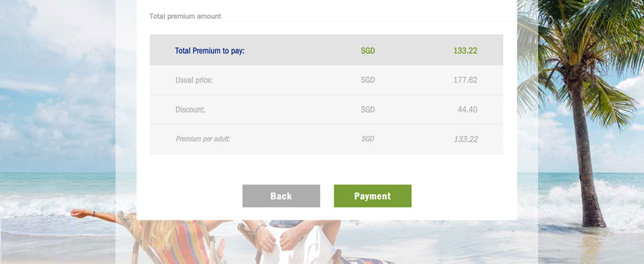Click the Usual price label
Viewport: 644px width, 264px height.
194,80
